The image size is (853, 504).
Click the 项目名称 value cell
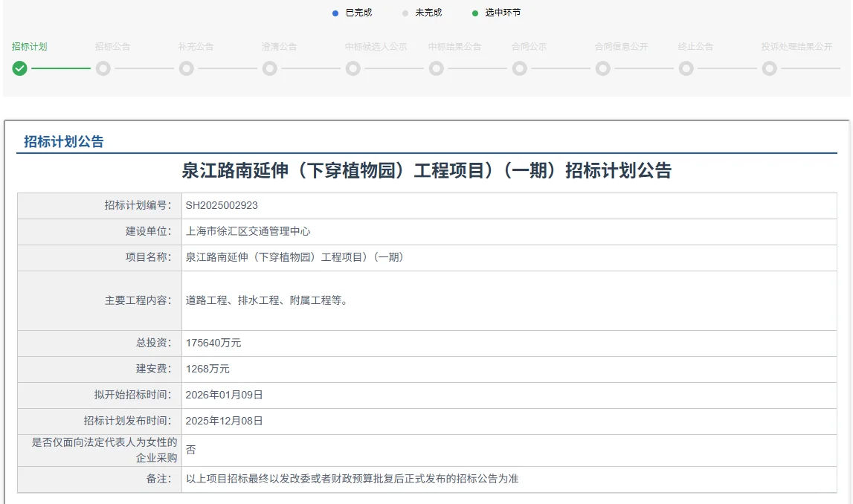click(509, 258)
